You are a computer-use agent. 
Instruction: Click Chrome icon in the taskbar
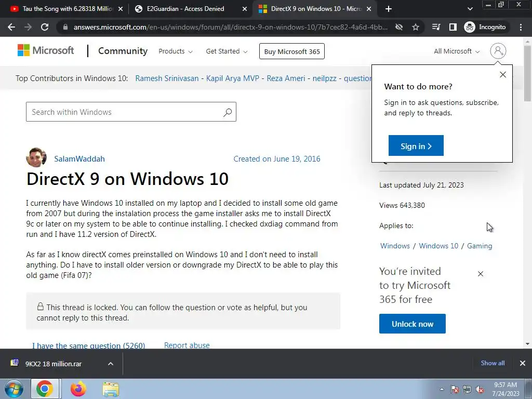[x=45, y=389]
